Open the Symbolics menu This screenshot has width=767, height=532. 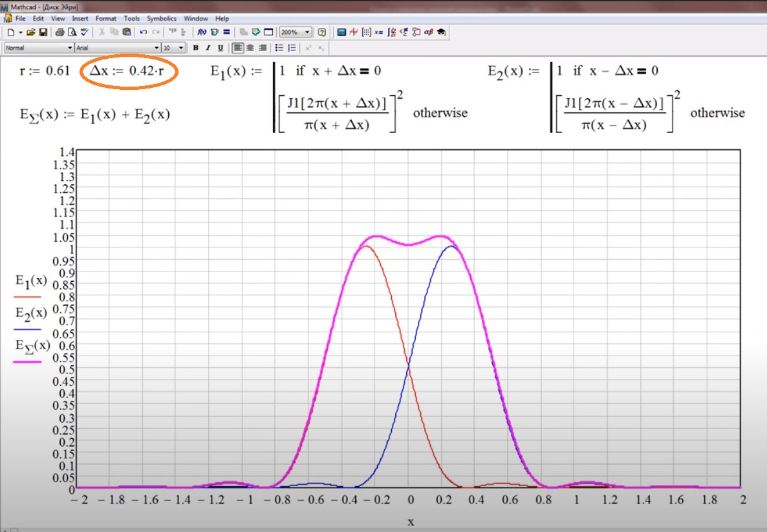(162, 19)
